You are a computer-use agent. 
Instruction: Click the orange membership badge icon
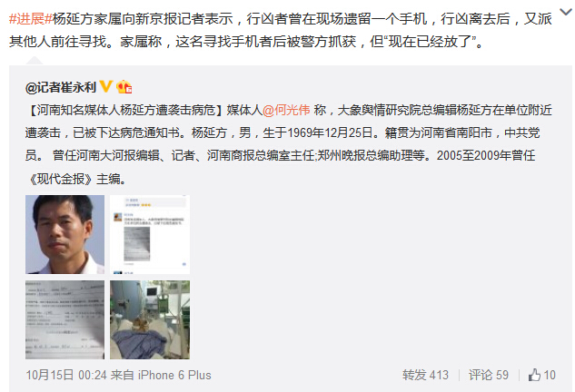click(x=124, y=87)
